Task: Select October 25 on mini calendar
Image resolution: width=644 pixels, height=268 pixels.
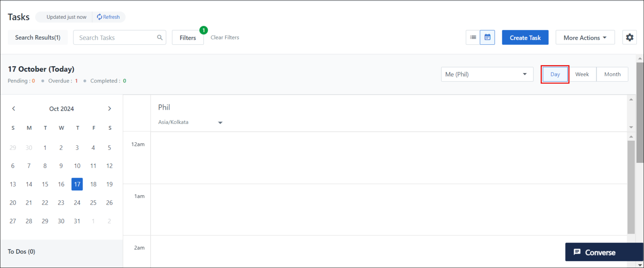Action: click(93, 202)
